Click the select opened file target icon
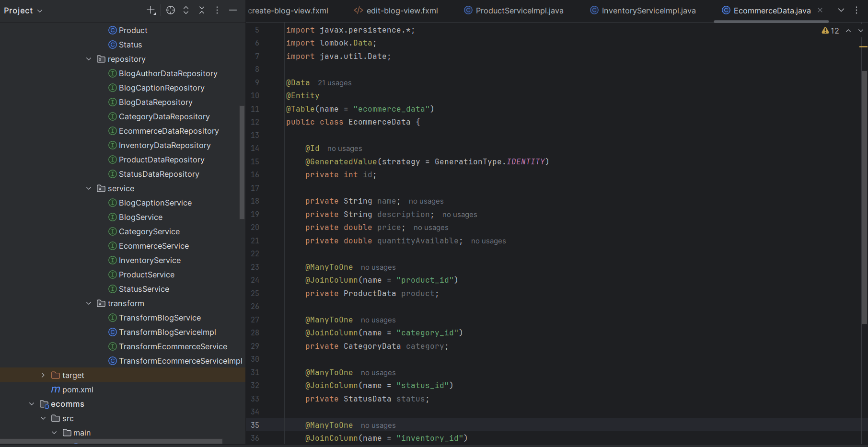Viewport: 868px width, 447px height. (x=171, y=10)
